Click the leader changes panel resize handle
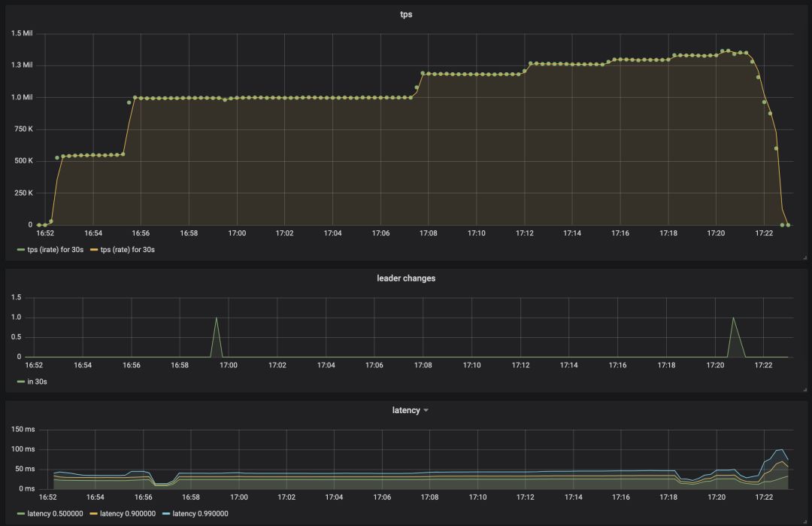This screenshot has height=526, width=812. pos(804,389)
